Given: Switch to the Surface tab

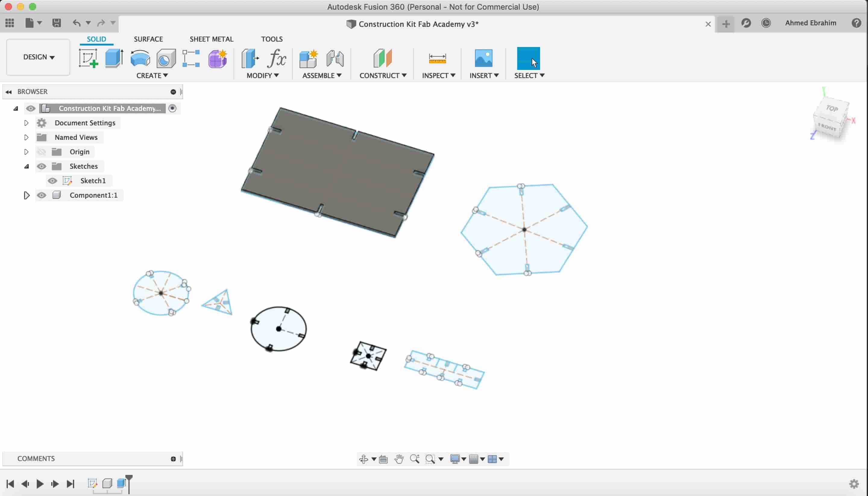Looking at the screenshot, I should coord(149,39).
